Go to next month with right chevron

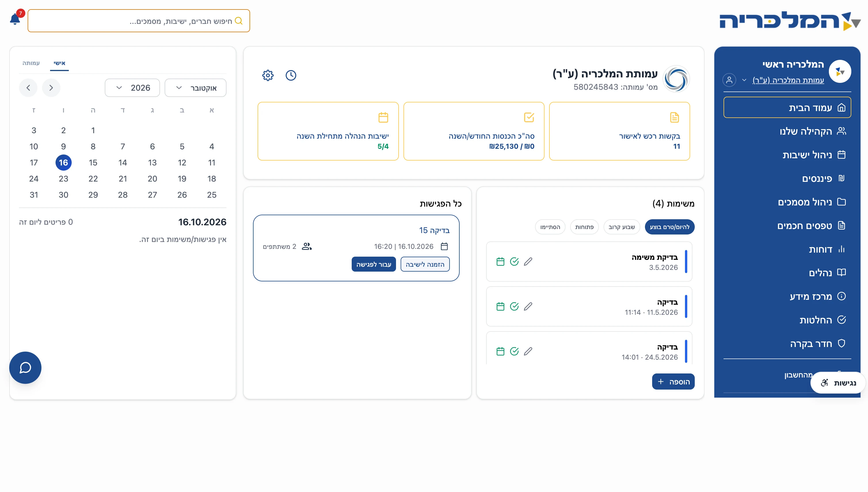[x=51, y=88]
